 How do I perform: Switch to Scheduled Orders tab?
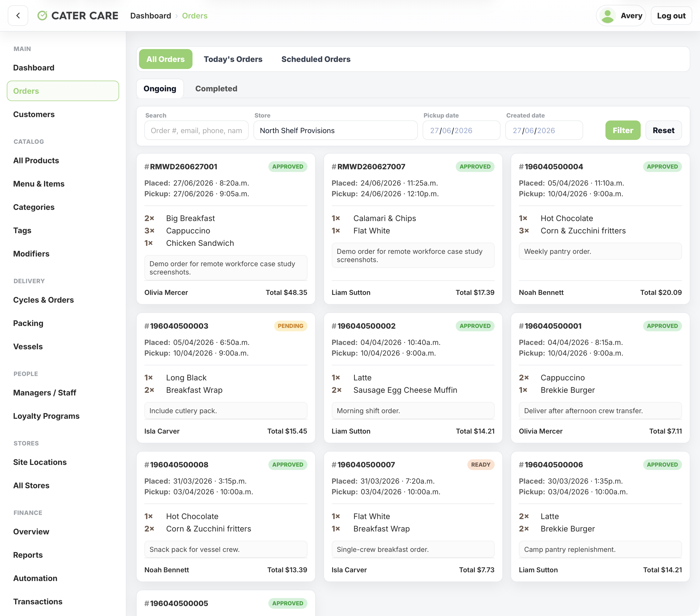point(316,59)
